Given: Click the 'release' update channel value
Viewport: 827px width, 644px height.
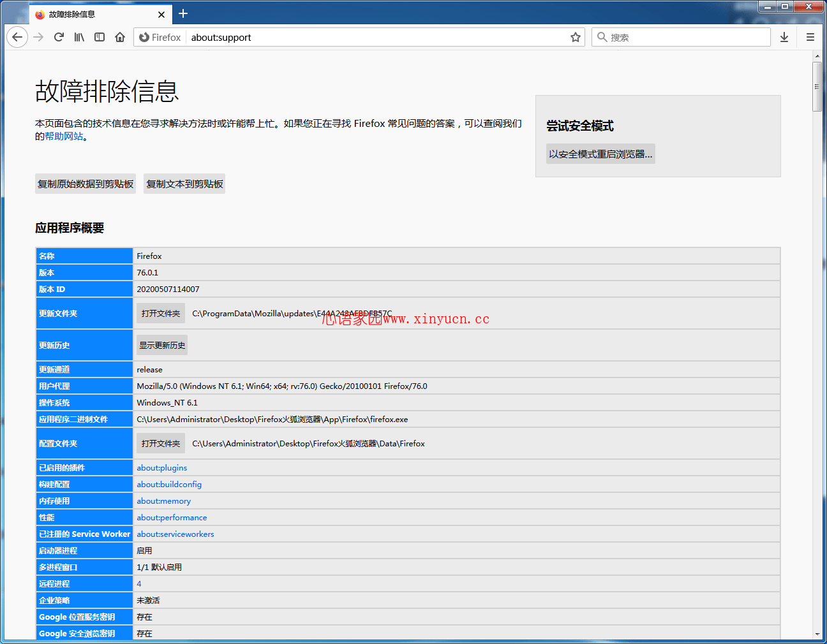Looking at the screenshot, I should click(x=149, y=369).
